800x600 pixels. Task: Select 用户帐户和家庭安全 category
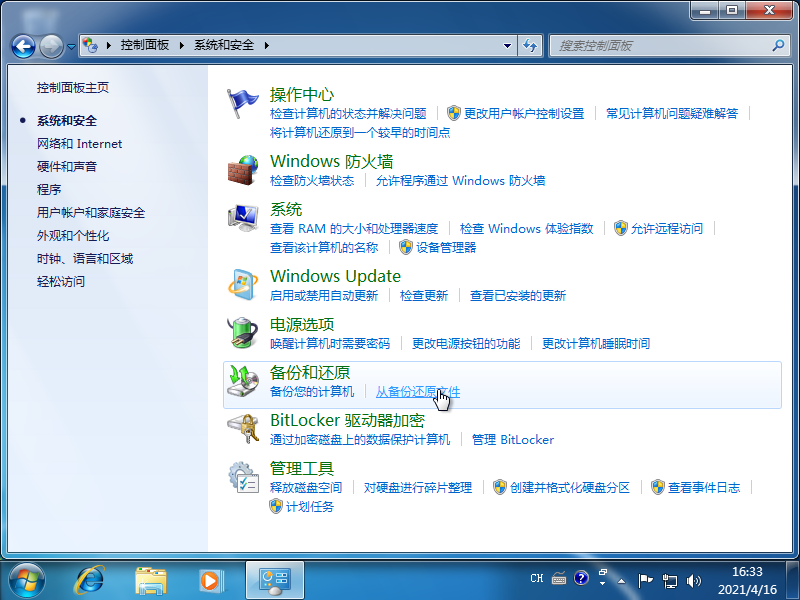pyautogui.click(x=91, y=213)
